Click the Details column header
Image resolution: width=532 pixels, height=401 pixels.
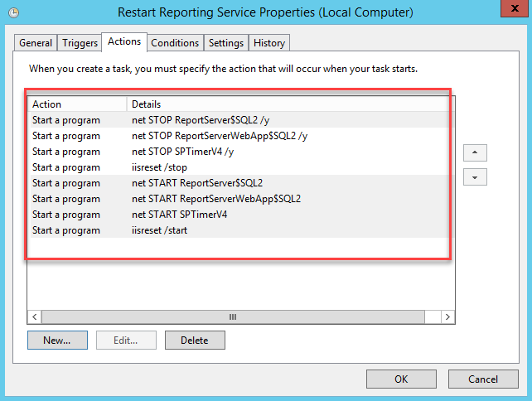pos(146,104)
